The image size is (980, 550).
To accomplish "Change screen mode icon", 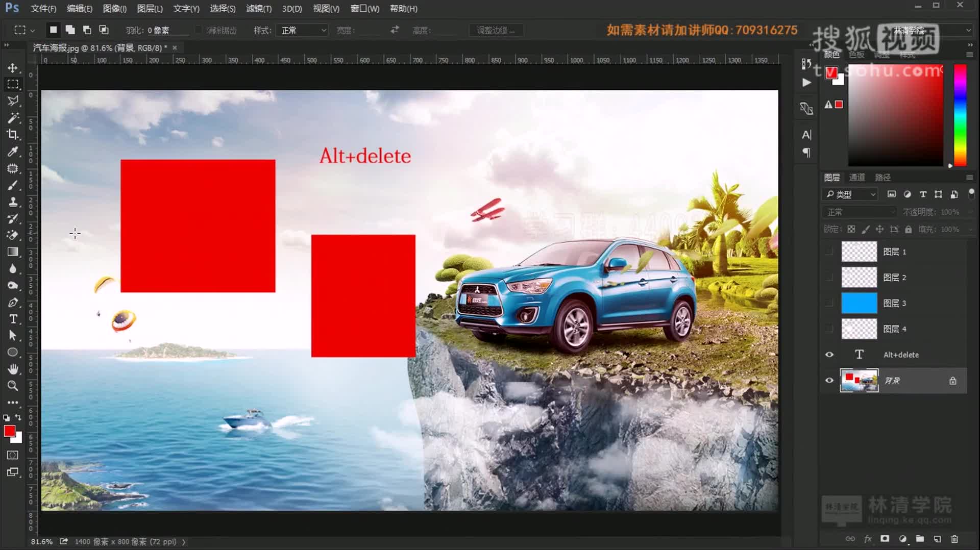I will [13, 472].
